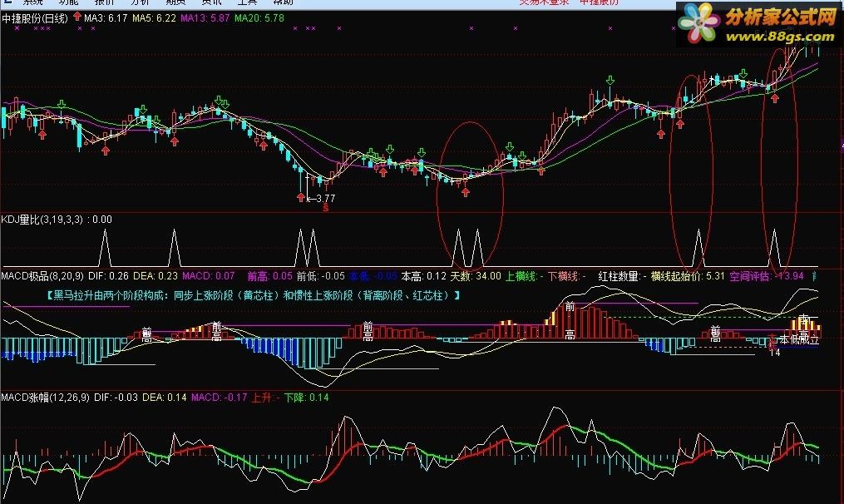Click the leftmost green down arrow on the price chart
Screen dimensions: 844x504
tap(62, 104)
